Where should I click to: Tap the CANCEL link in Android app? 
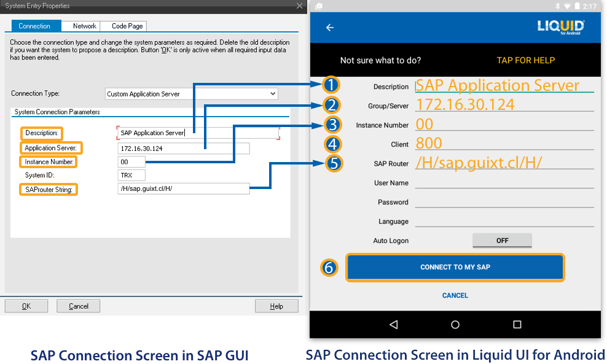click(x=455, y=295)
